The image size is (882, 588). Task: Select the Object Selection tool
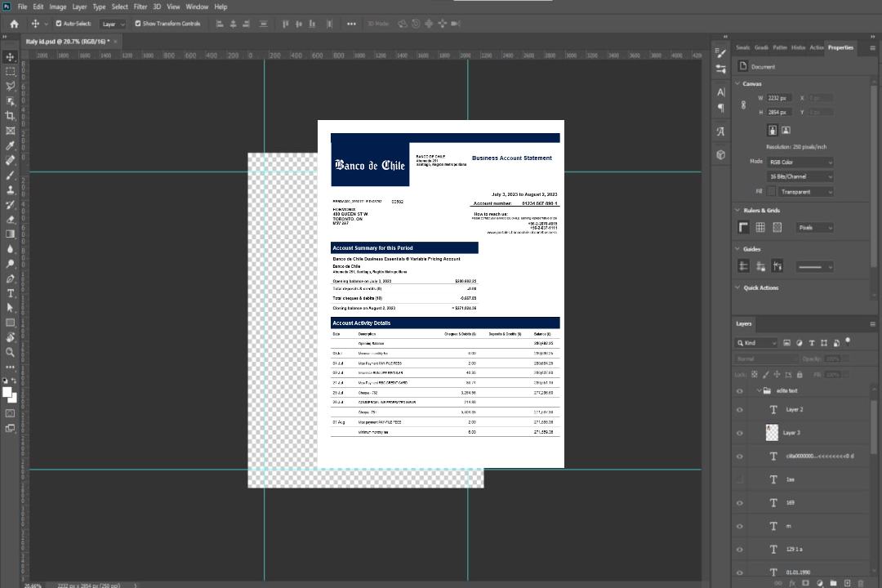pos(10,101)
